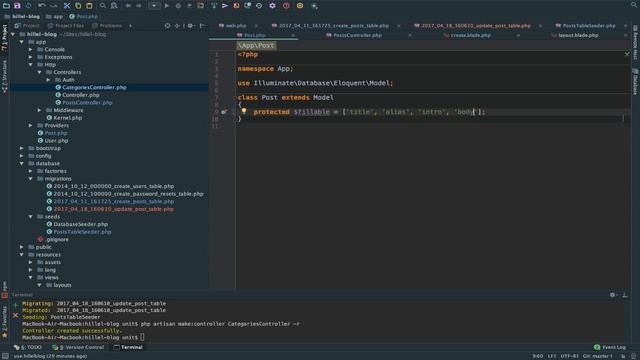Click the Redo arrow in toolbar
The image size is (640, 360).
(x=53, y=6)
